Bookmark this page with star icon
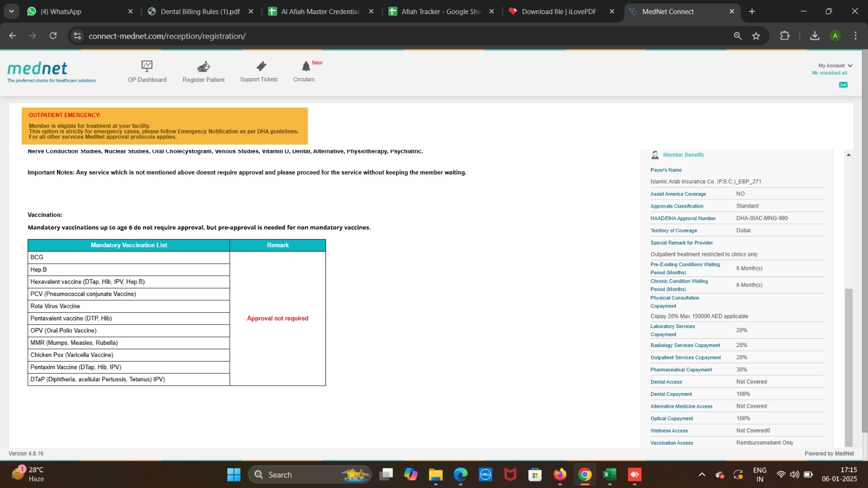This screenshot has height=488, width=868. [756, 36]
